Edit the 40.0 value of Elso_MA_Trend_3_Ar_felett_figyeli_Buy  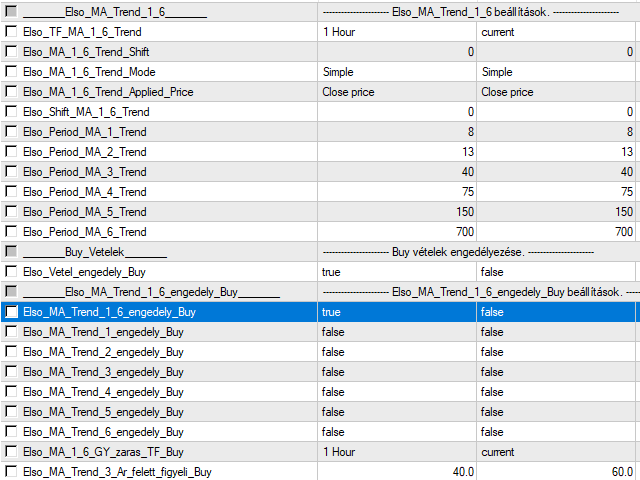397,471
